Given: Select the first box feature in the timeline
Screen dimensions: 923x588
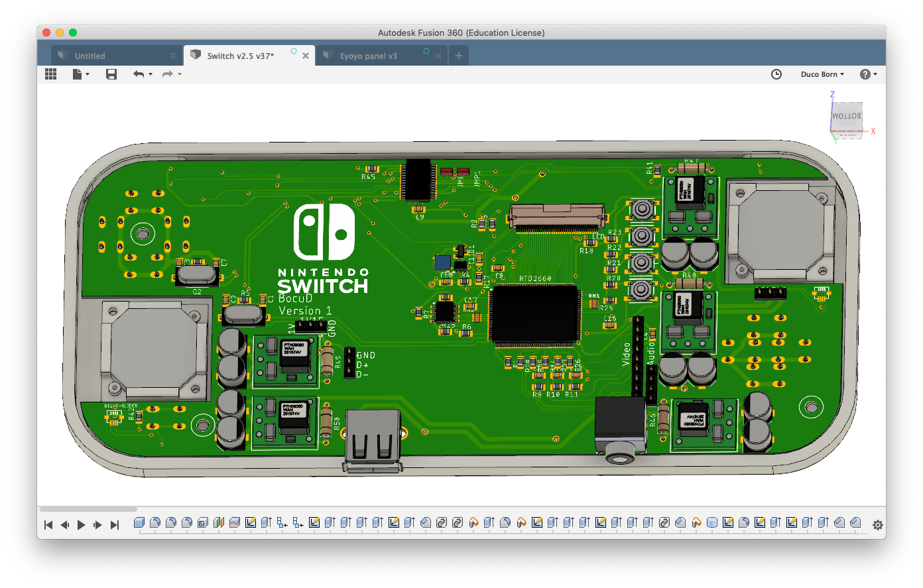Looking at the screenshot, I should (x=139, y=522).
